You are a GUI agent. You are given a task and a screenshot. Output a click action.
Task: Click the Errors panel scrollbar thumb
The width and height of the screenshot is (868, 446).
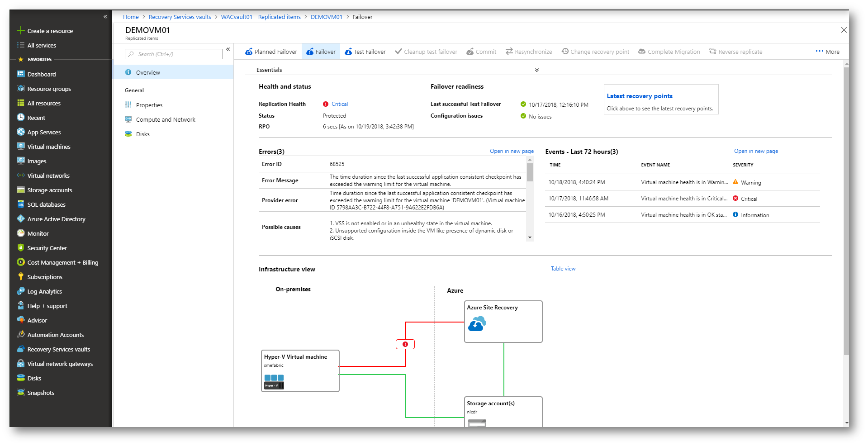pyautogui.click(x=530, y=172)
